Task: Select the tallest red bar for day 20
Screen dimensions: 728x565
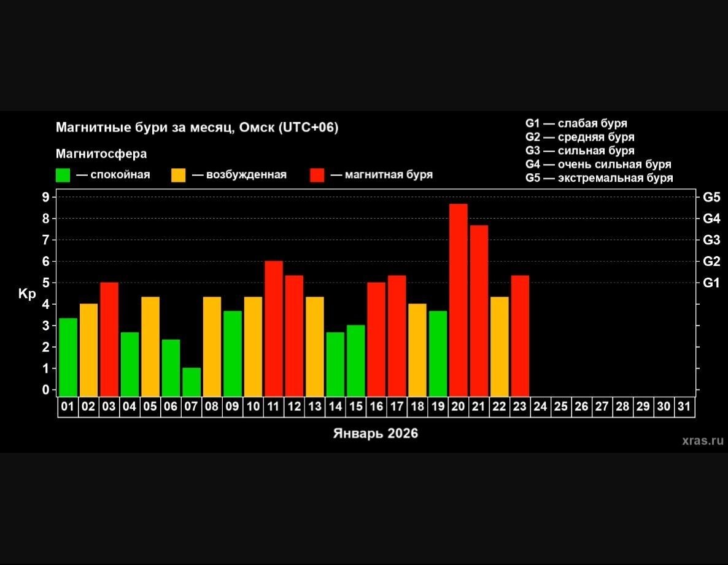Action: pos(459,300)
